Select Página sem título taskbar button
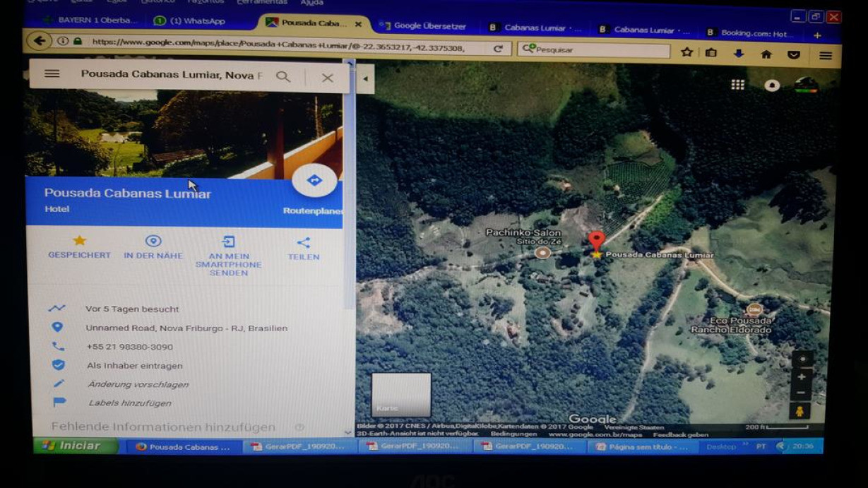 pyautogui.click(x=642, y=447)
